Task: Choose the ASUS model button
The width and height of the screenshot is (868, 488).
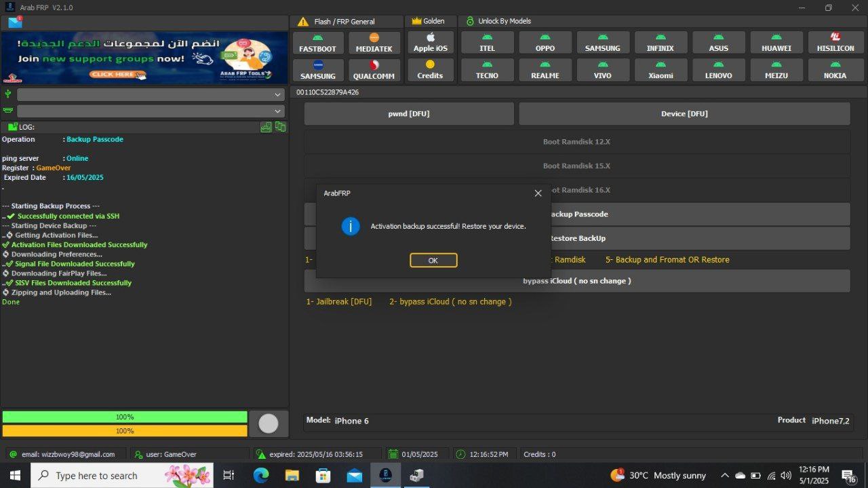Action: click(719, 43)
